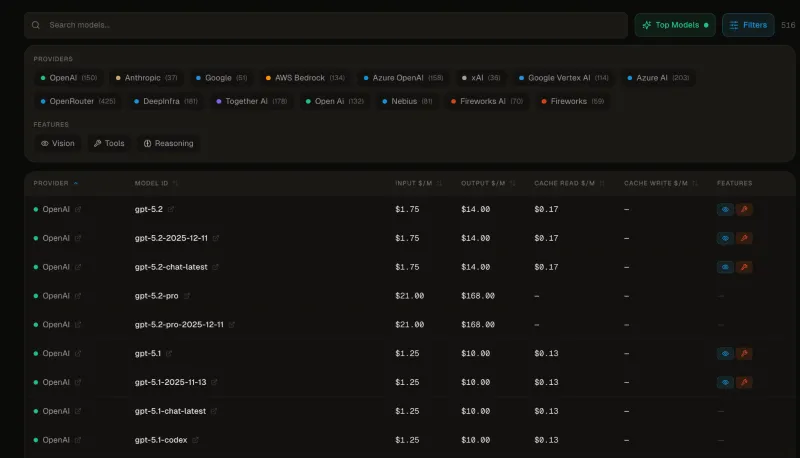The image size is (800, 458).
Task: Select the Open Ai (132) provider chip
Action: pyautogui.click(x=335, y=101)
